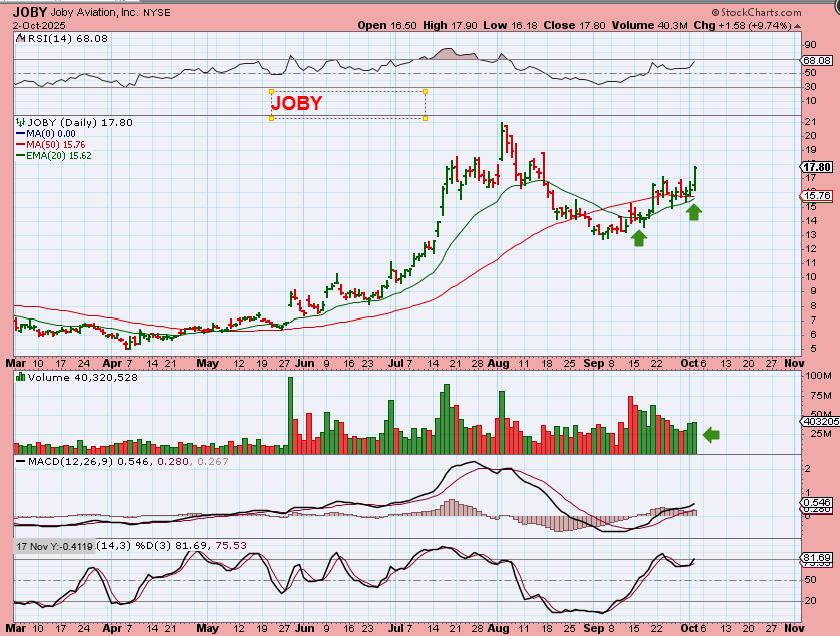
Task: Click the 21 price level on the axis
Action: [x=811, y=122]
